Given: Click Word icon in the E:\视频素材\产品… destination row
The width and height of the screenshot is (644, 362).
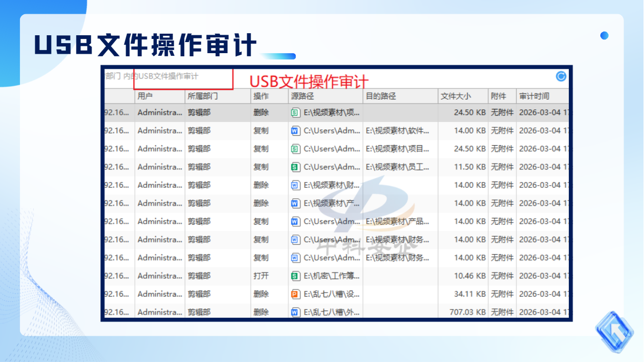Looking at the screenshot, I should click(295, 222).
